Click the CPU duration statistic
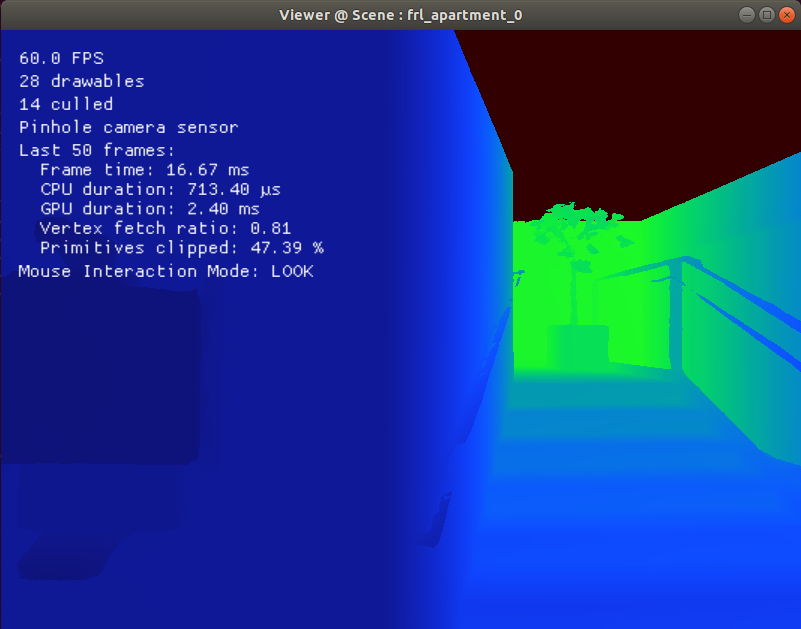This screenshot has height=629, width=801. [158, 189]
